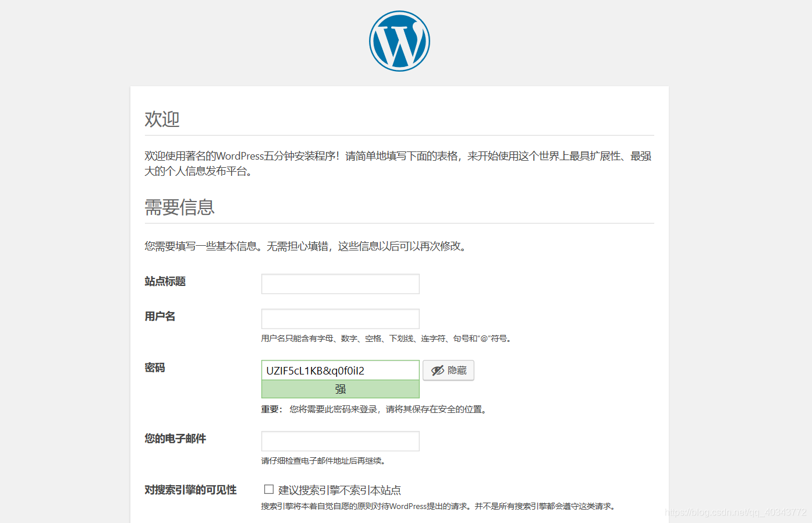Screen dimensions: 812x523
Task: Click the 请仔细检查电子邮件地址后再继续 hint
Action: click(x=324, y=461)
